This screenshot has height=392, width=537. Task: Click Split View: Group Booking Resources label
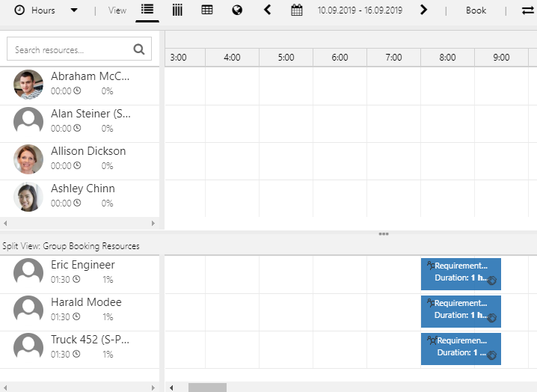pyautogui.click(x=71, y=246)
